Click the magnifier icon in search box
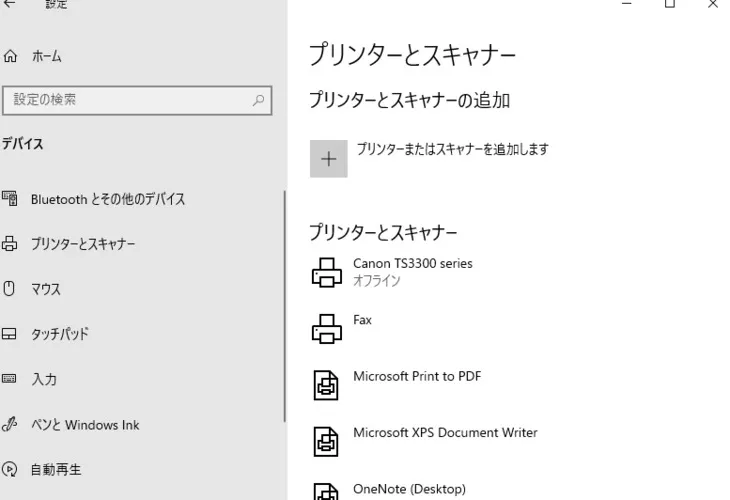Image resolution: width=730 pixels, height=500 pixels. coord(258,100)
